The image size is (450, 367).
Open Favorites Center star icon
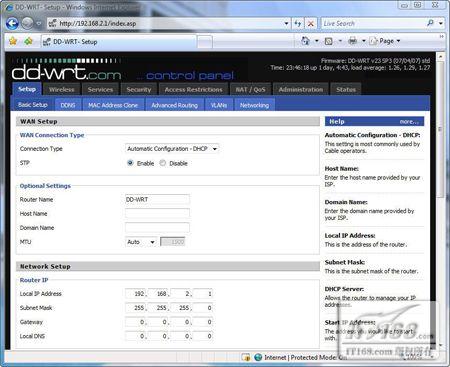(13, 41)
